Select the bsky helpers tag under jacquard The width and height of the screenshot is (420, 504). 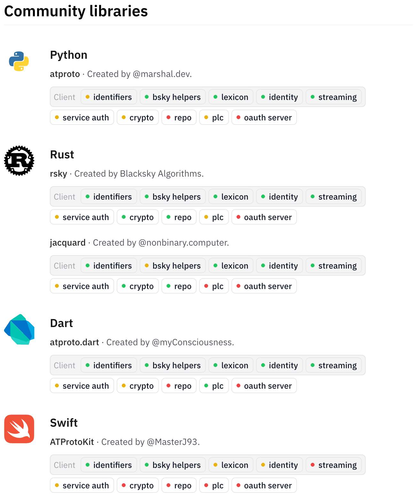tap(173, 266)
